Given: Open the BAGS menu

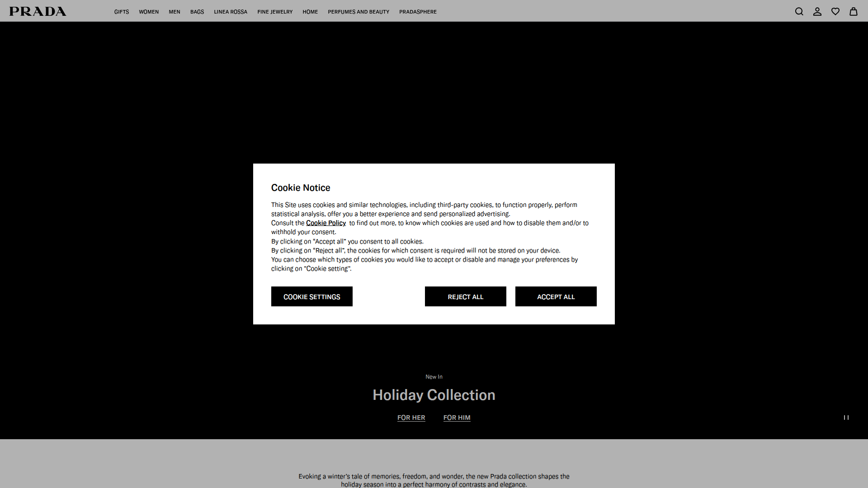Looking at the screenshot, I should click(x=197, y=11).
